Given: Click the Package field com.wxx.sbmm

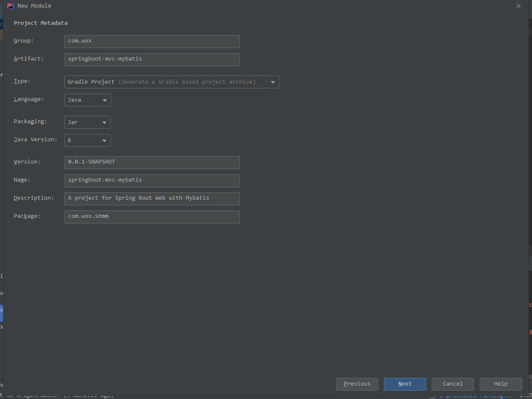Looking at the screenshot, I should coord(152,217).
